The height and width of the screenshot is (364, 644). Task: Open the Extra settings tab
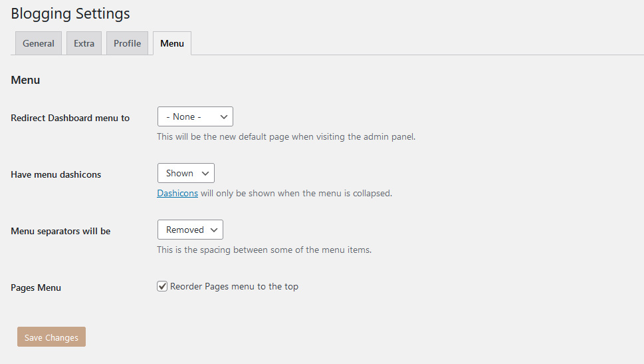tap(84, 43)
